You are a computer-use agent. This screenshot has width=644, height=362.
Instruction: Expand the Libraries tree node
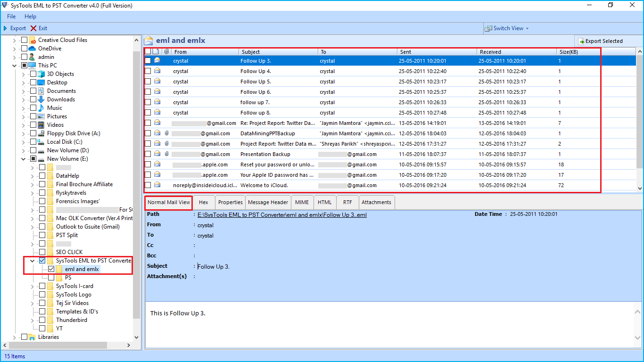click(15, 337)
